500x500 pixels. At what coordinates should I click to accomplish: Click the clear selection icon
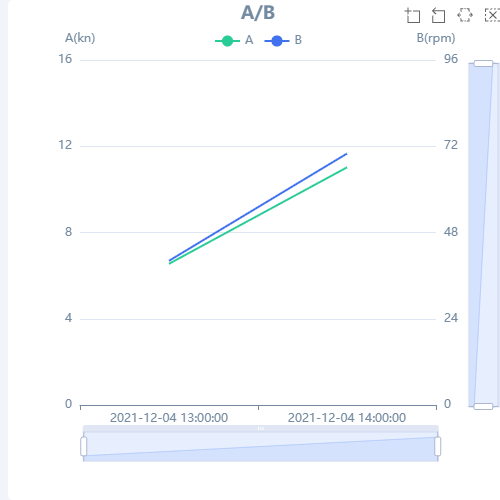coord(492,15)
